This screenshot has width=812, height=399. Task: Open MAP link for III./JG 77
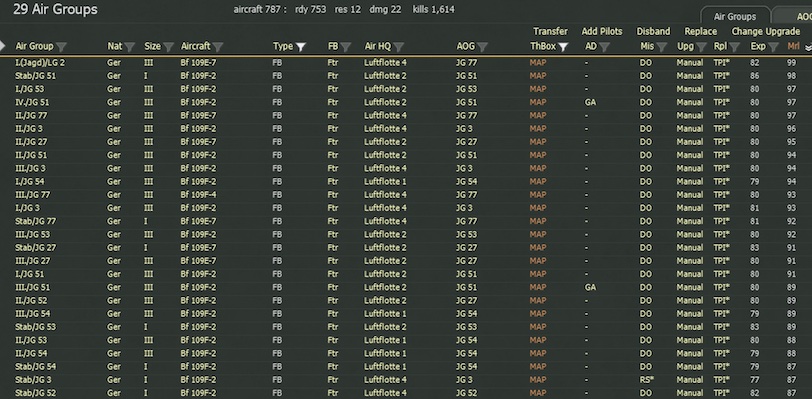pyautogui.click(x=538, y=195)
